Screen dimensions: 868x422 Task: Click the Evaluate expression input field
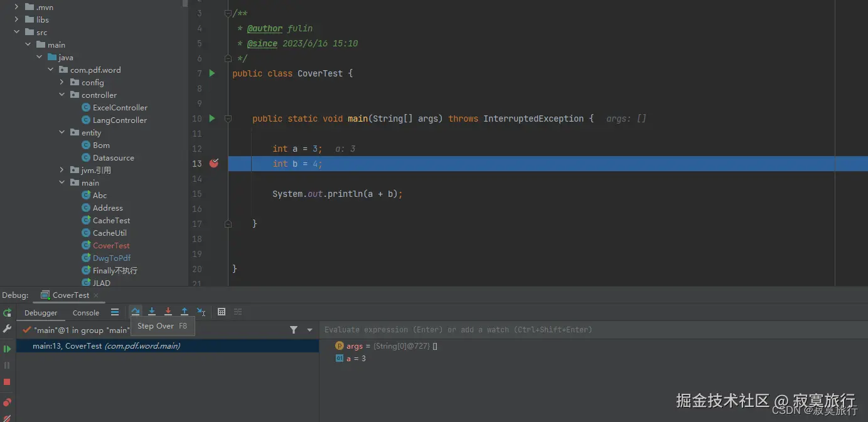pyautogui.click(x=593, y=330)
